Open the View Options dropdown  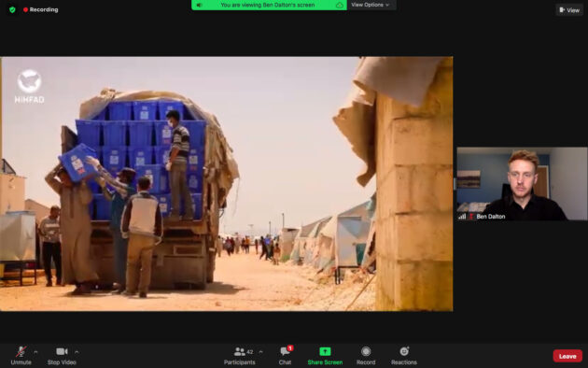pos(371,5)
